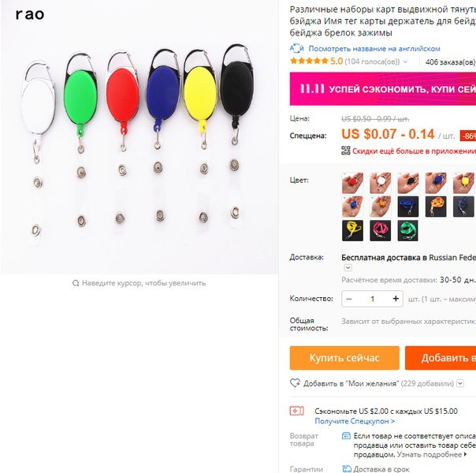This screenshot has height=473, width=476.
Task: Pick the yellow lanyard color option
Action: point(352,231)
